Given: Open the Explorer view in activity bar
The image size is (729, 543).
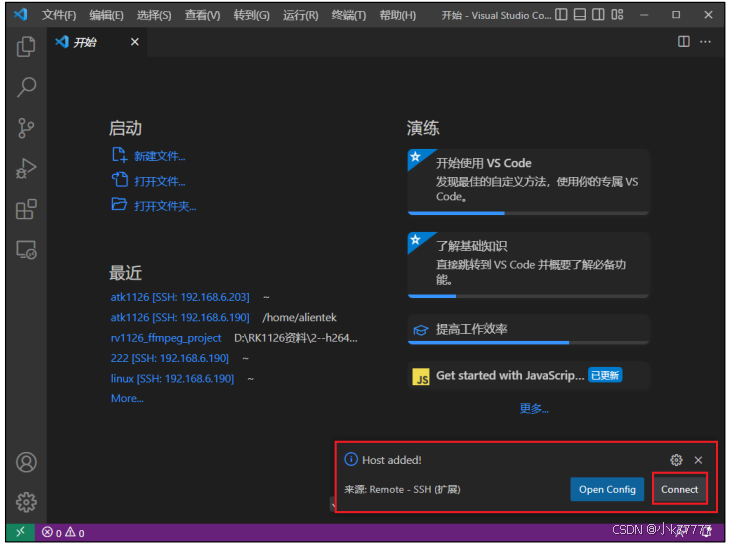Looking at the screenshot, I should tap(26, 46).
